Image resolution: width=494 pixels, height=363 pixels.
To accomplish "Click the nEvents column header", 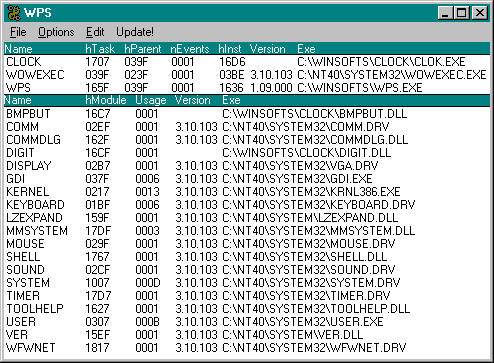I will click(x=190, y=49).
